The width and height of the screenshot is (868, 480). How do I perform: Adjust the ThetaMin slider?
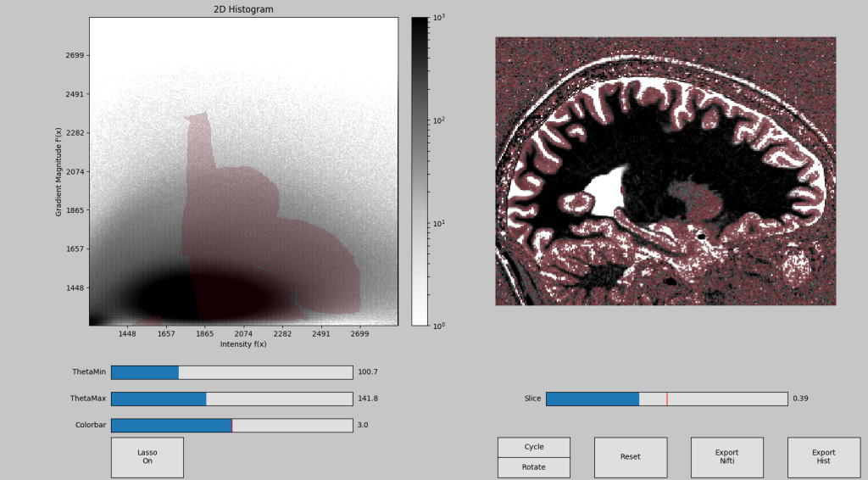[x=232, y=372]
